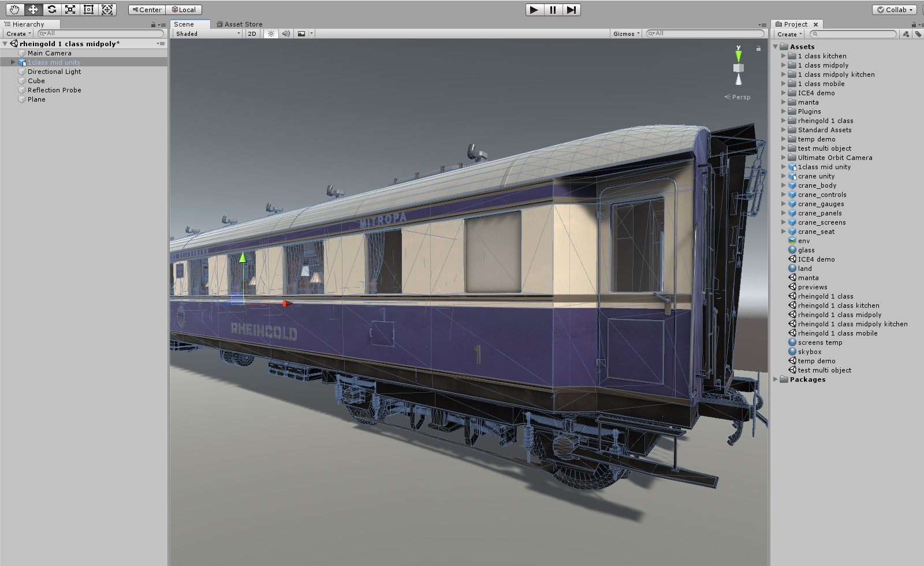Viewport: 924px width, 566px height.
Task: Toggle the Hierarchy panel lock
Action: click(153, 25)
